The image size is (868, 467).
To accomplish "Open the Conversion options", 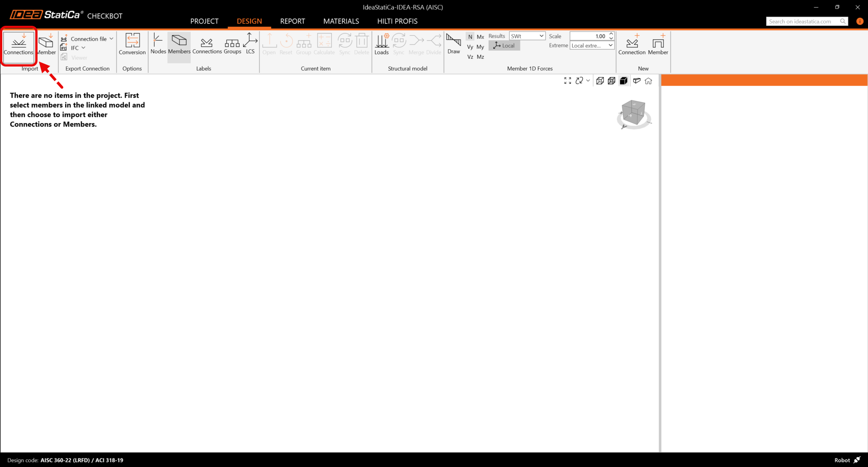I will pyautogui.click(x=132, y=44).
